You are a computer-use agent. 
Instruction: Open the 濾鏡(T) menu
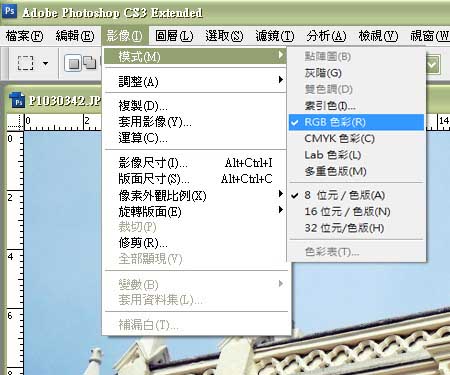[275, 36]
